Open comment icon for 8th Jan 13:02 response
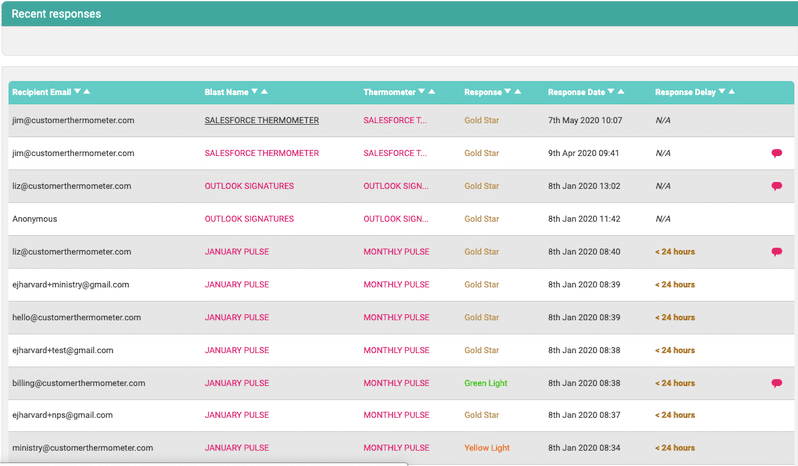Viewport: 798px width, 466px height. tap(777, 186)
